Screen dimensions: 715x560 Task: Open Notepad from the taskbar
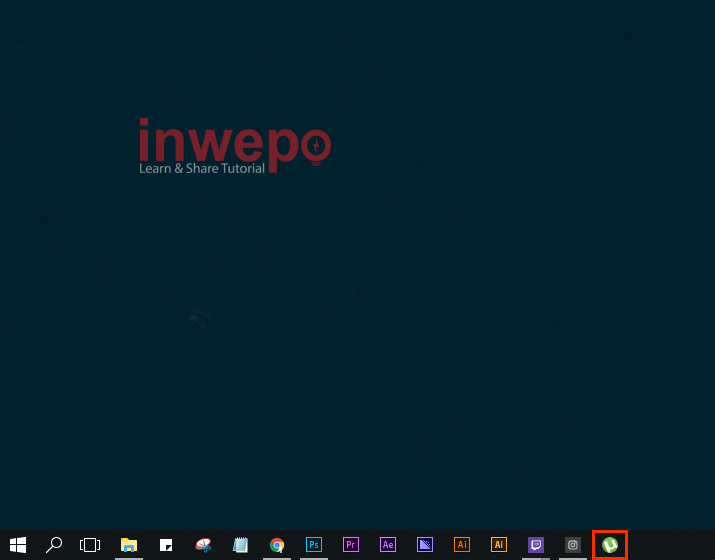[x=240, y=545]
